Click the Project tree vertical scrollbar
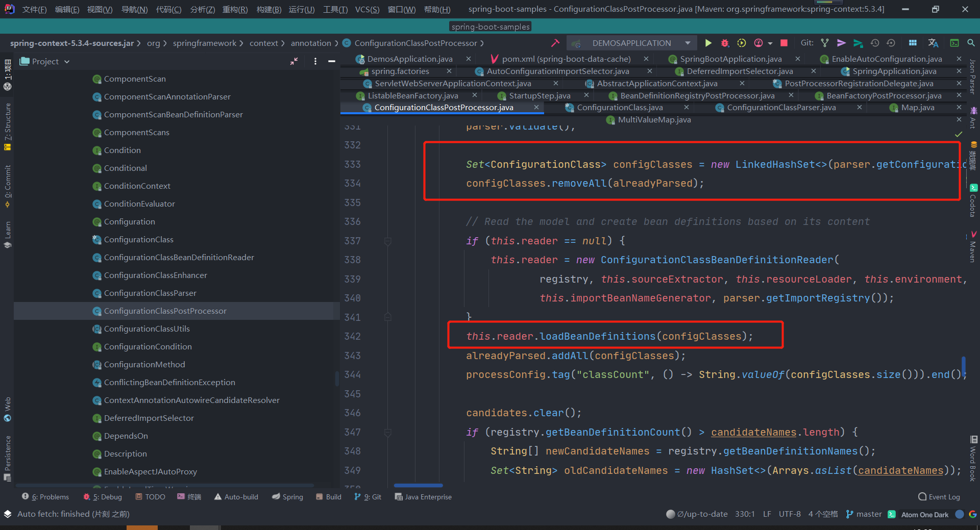Image resolution: width=980 pixels, height=530 pixels. [x=336, y=378]
